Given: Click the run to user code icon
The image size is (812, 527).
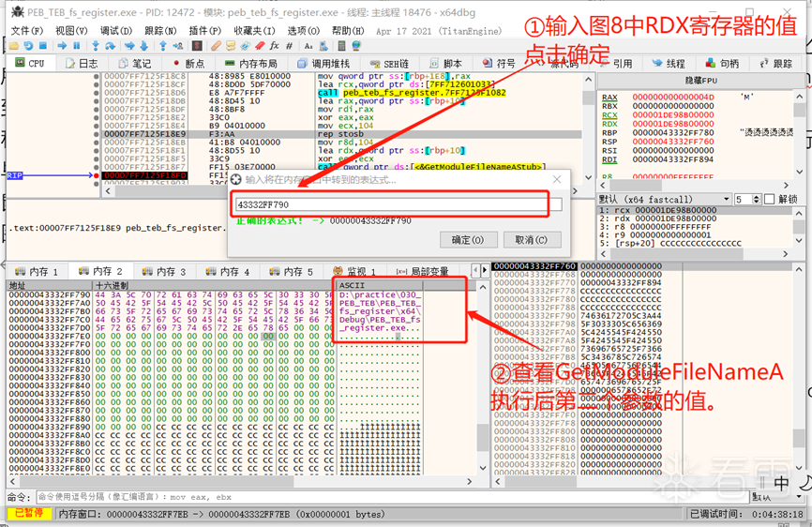Looking at the screenshot, I should tap(177, 46).
